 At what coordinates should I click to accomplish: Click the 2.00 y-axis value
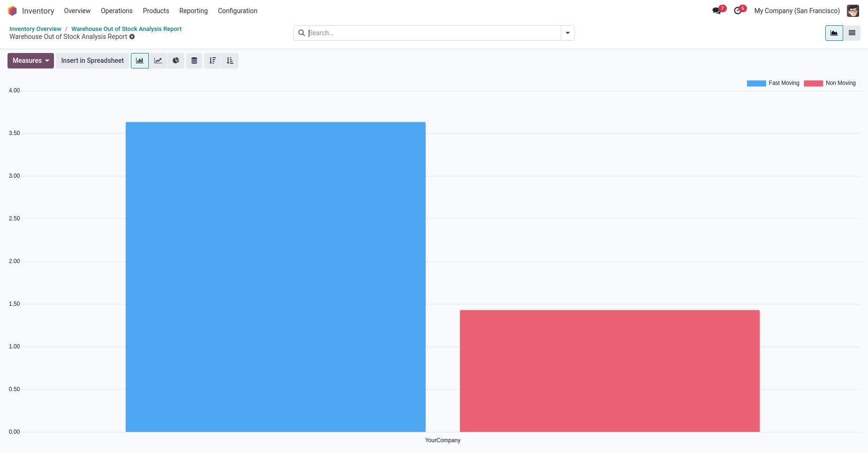[15, 261]
